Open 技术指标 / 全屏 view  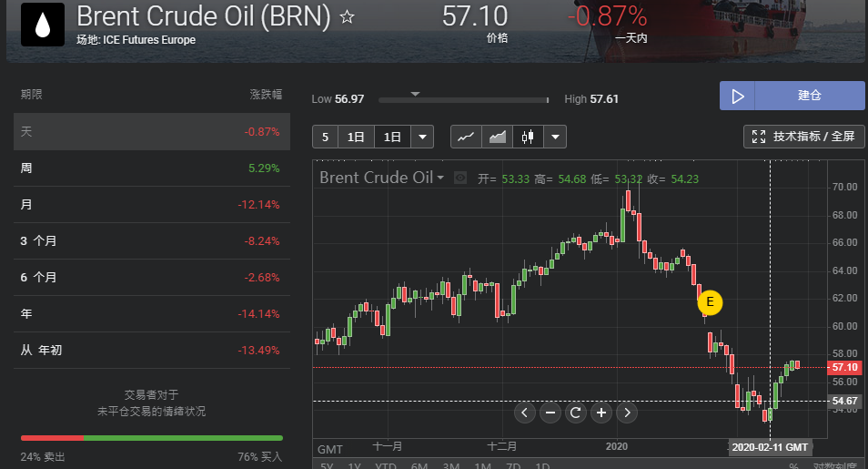[803, 137]
